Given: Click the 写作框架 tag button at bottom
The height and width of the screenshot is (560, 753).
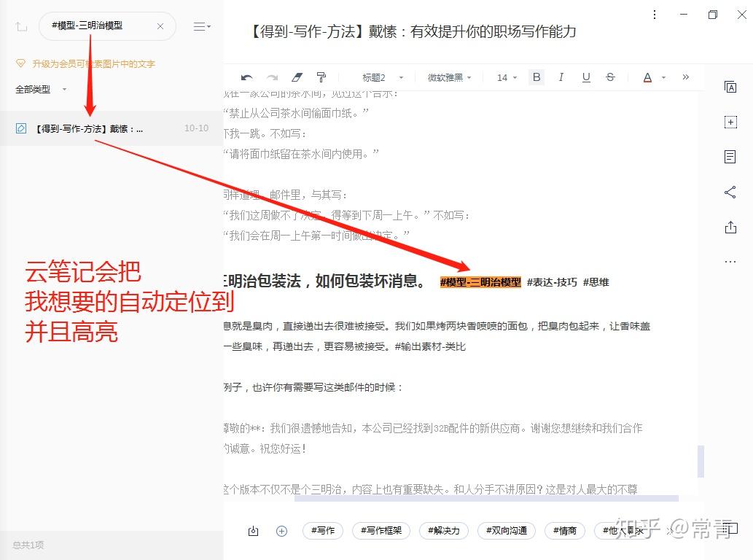Looking at the screenshot, I should pos(381,532).
